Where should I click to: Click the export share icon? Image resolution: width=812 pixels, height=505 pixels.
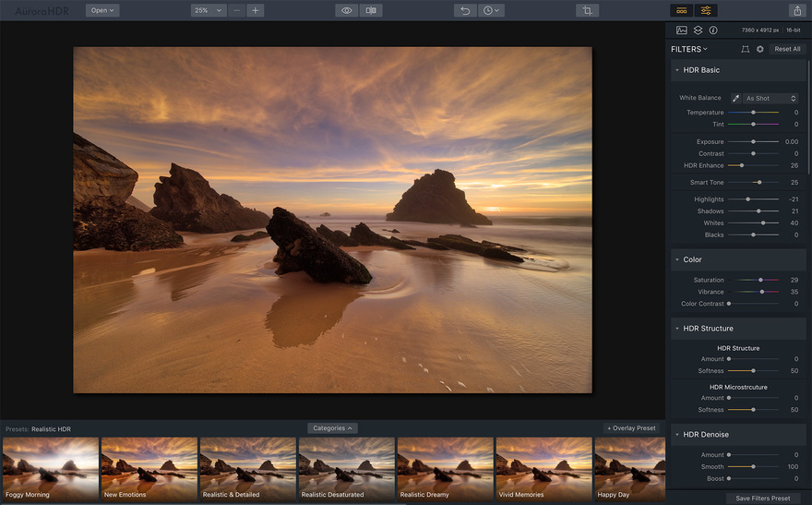pos(797,10)
